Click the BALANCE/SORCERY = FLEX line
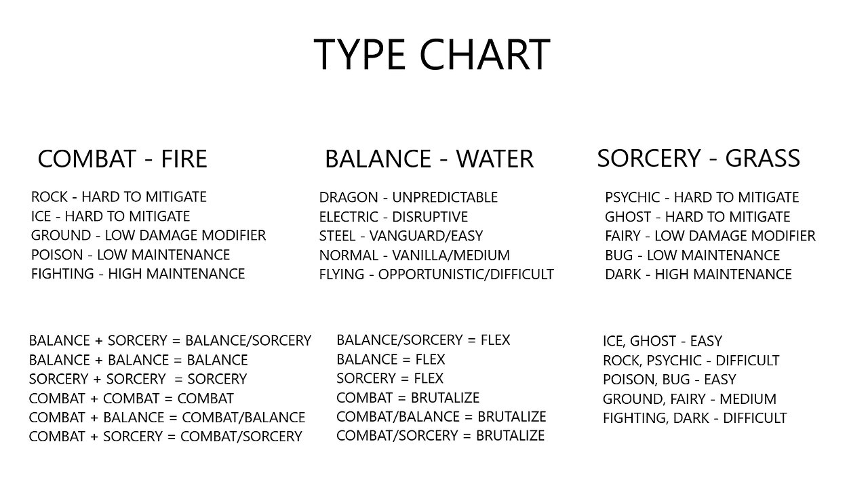Image resolution: width=868 pixels, height=488 pixels. pyautogui.click(x=423, y=340)
